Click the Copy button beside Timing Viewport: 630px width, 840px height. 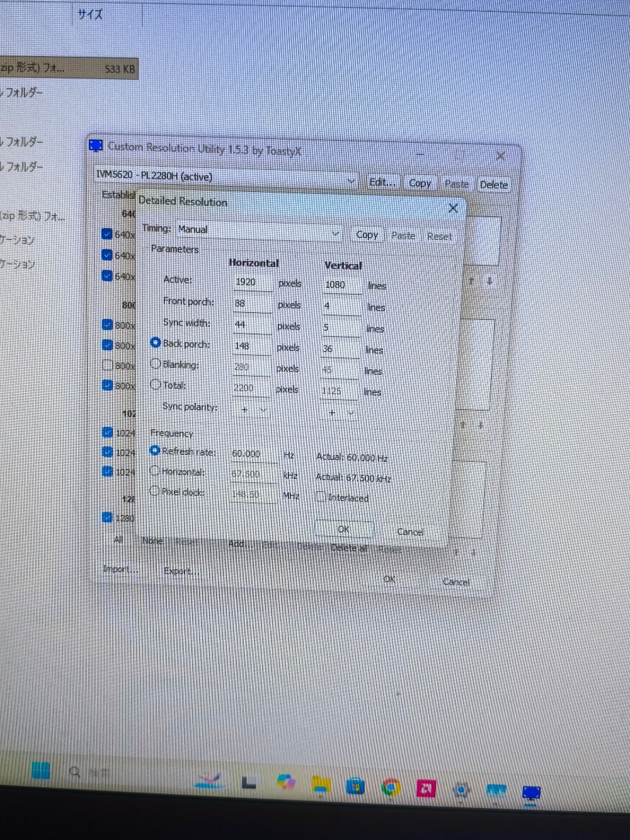tap(367, 234)
